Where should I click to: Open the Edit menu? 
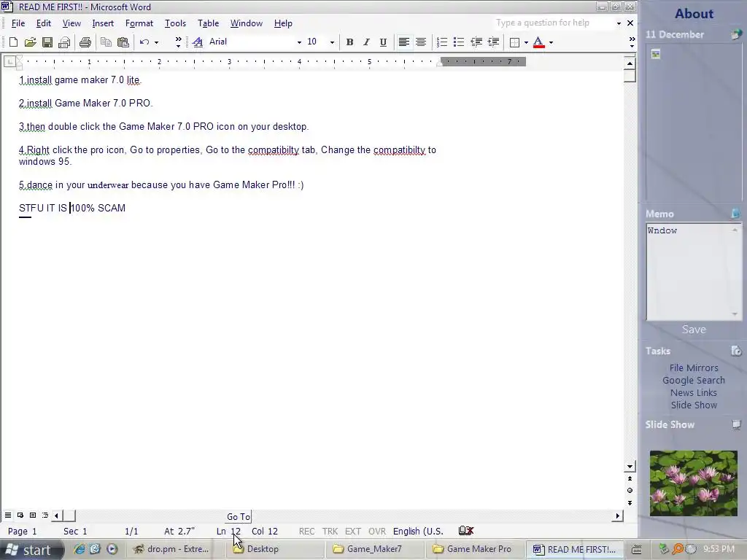(x=43, y=23)
